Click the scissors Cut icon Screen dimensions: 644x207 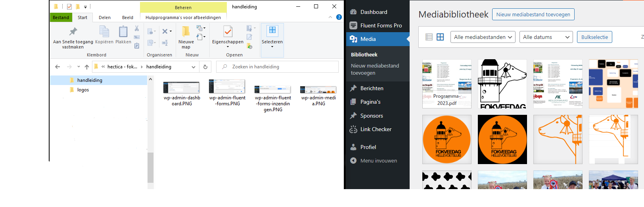[x=137, y=29]
